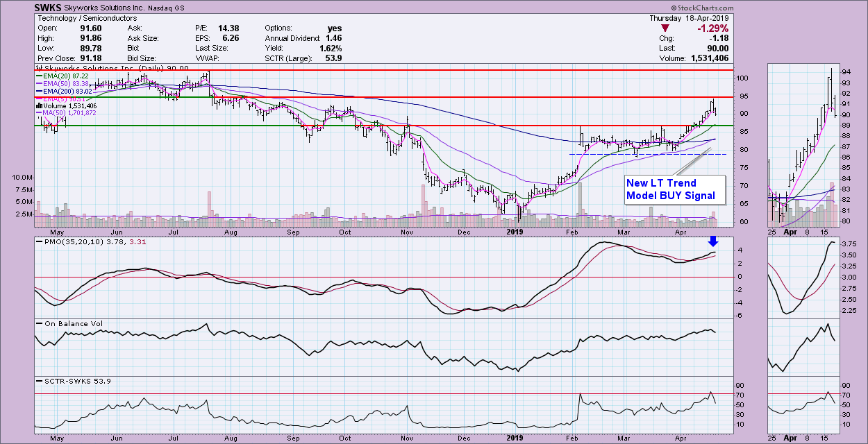Click the EMA(50) 83.38 legend entry
Screen dimensions: 868x444
click(62, 84)
